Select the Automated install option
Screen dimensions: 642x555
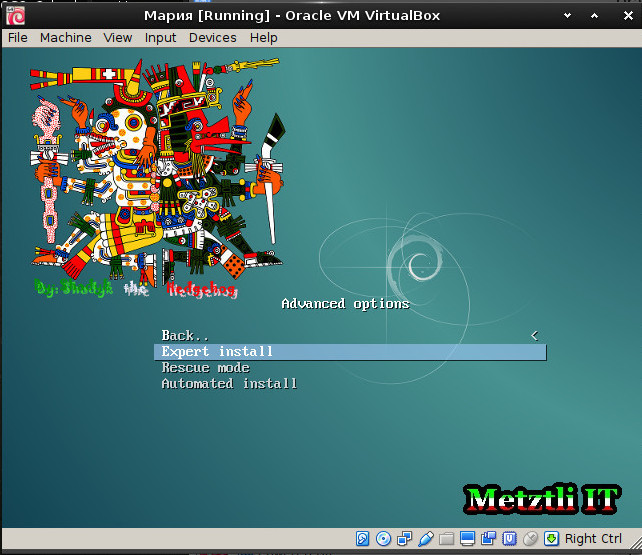[350, 384]
